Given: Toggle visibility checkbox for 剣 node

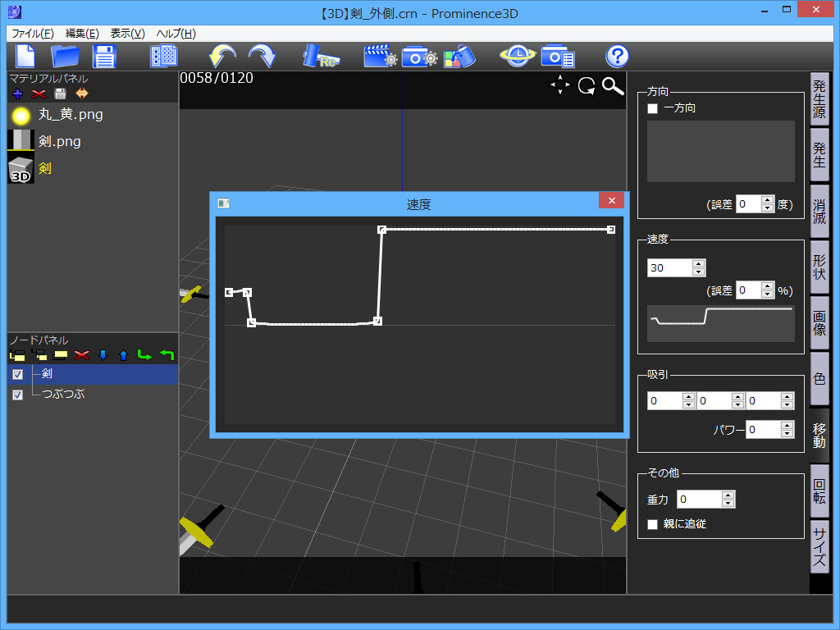Looking at the screenshot, I should (18, 374).
